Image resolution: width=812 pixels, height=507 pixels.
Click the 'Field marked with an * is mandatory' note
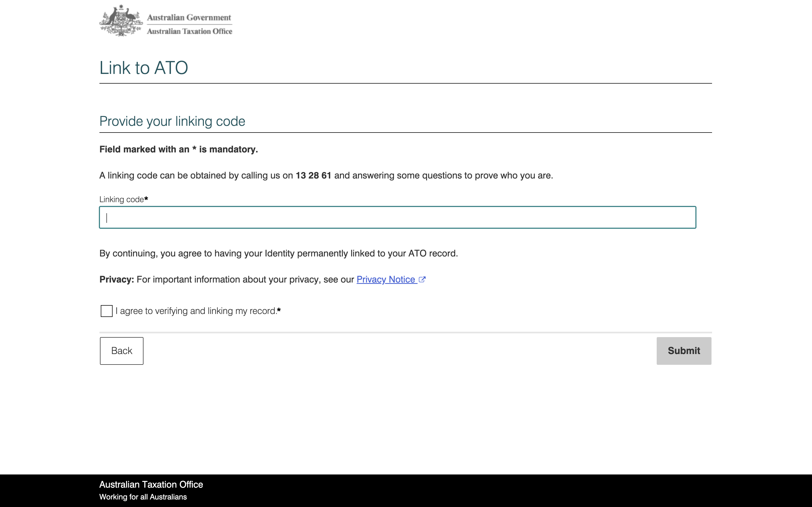click(179, 149)
